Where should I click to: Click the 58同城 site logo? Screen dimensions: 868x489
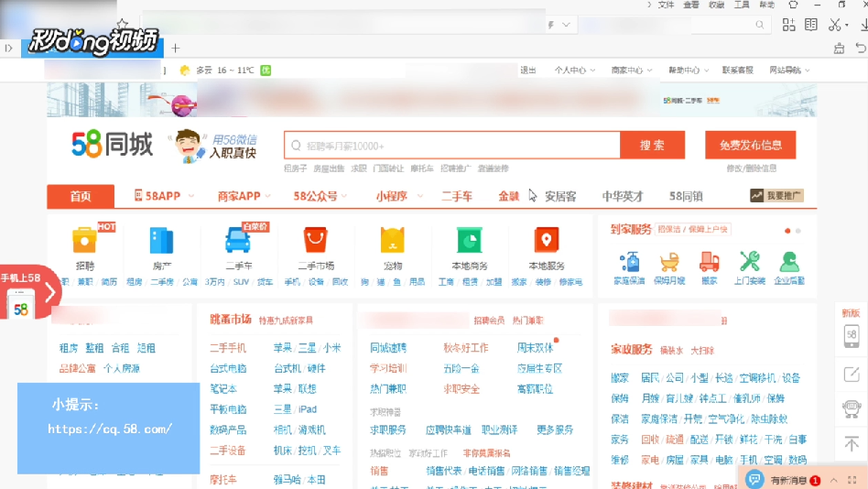[x=112, y=144]
